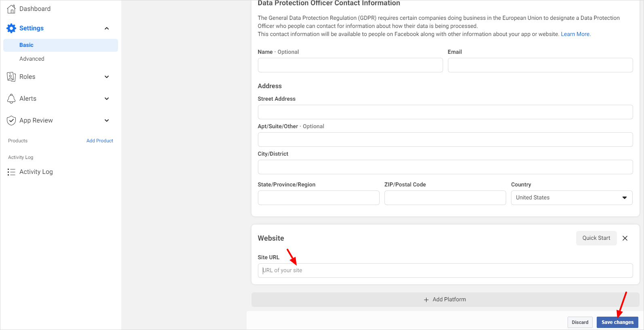Click the Settings gear icon

pyautogui.click(x=11, y=28)
